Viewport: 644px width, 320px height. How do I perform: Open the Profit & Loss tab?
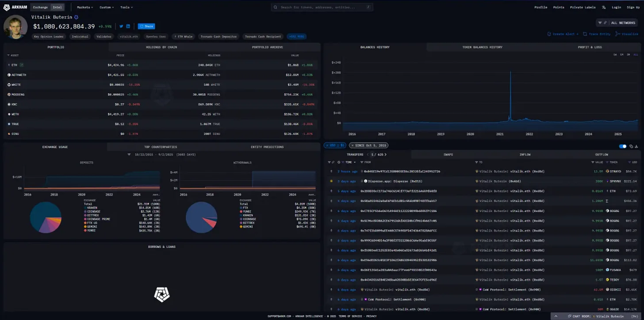pos(590,47)
